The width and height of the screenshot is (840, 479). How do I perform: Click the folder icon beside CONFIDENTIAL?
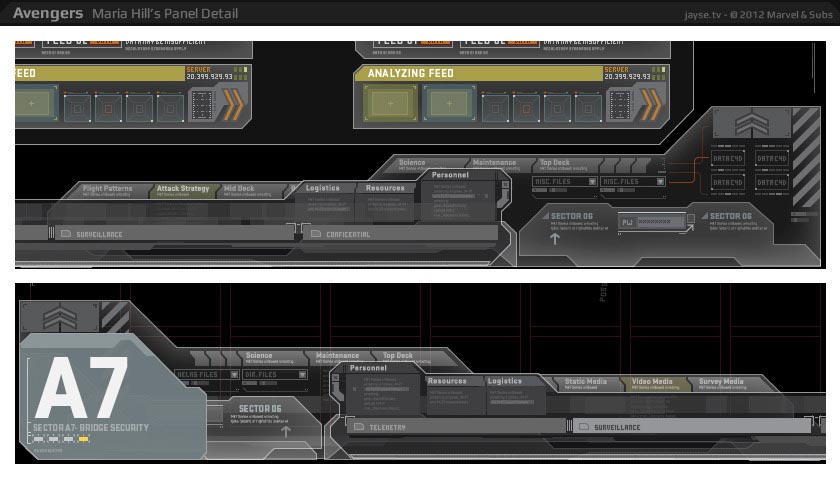pos(316,234)
